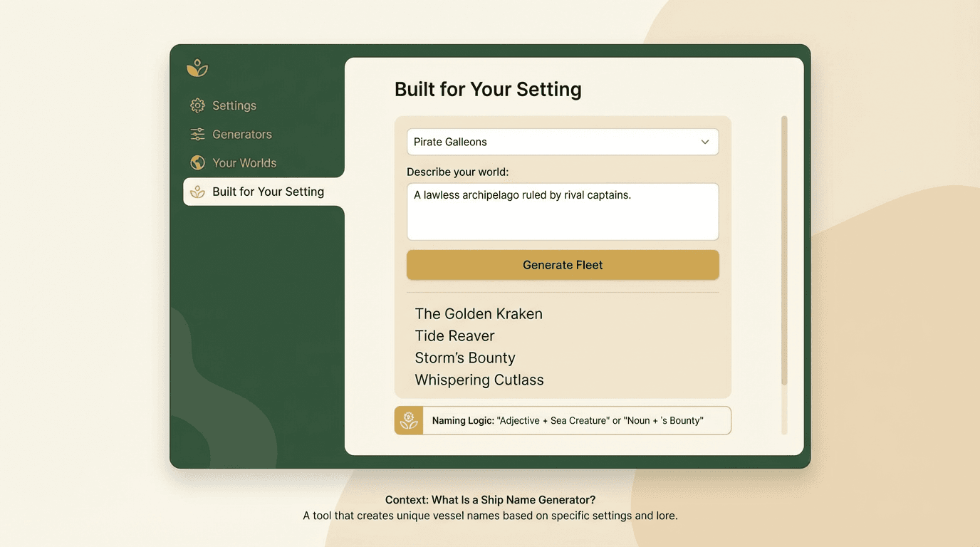Select the Whispering Cutlass ship name
This screenshot has height=547, width=980.
coord(479,380)
